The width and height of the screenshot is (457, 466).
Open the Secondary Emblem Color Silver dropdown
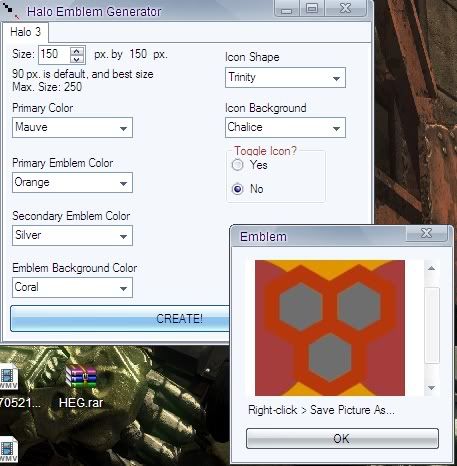point(72,235)
